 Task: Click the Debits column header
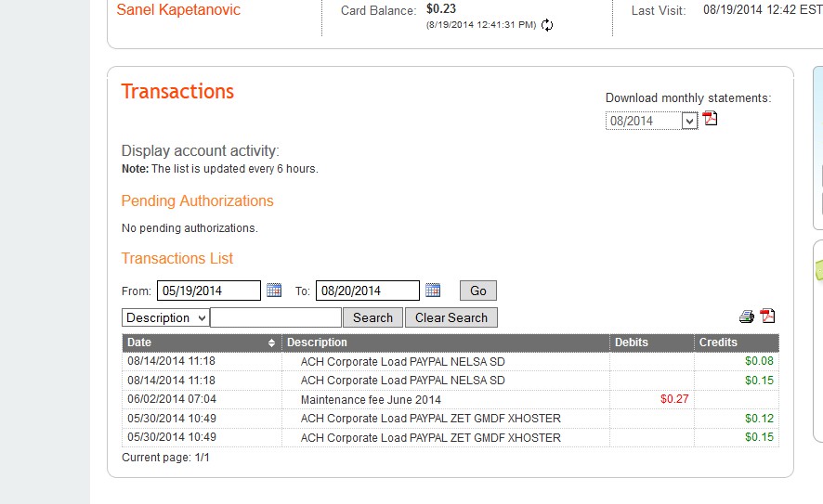pos(632,342)
